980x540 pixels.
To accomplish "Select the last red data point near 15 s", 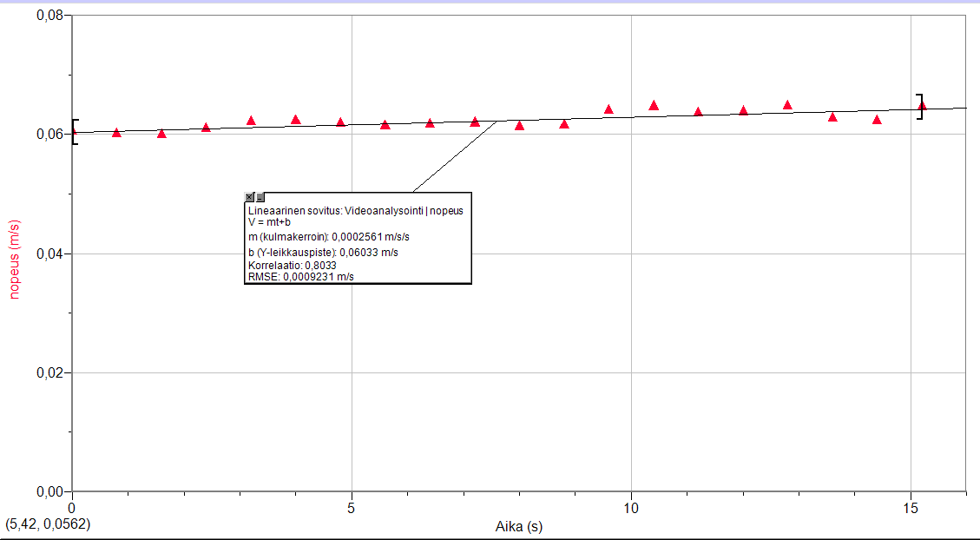I will pos(922,106).
